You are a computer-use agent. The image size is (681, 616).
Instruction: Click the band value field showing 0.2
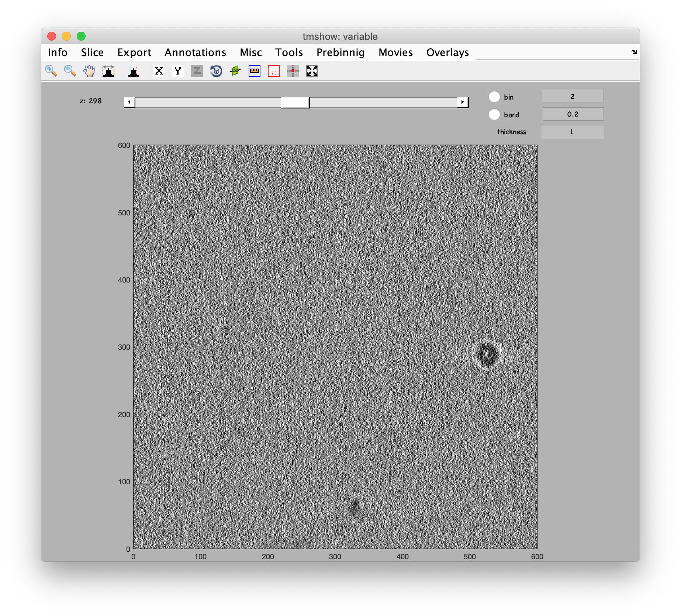point(573,114)
